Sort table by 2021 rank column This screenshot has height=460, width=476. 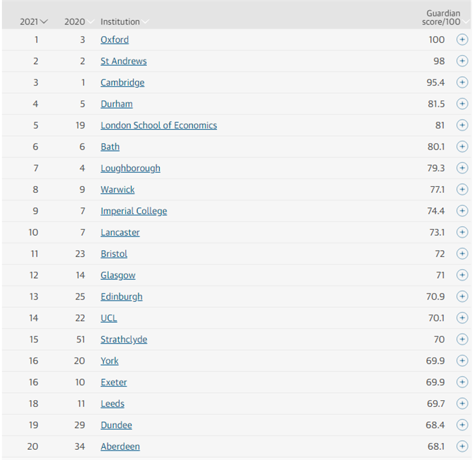click(34, 22)
